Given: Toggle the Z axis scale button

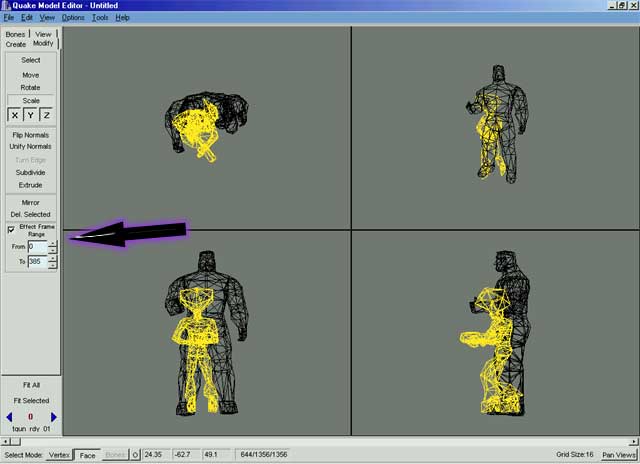Looking at the screenshot, I should [x=46, y=116].
